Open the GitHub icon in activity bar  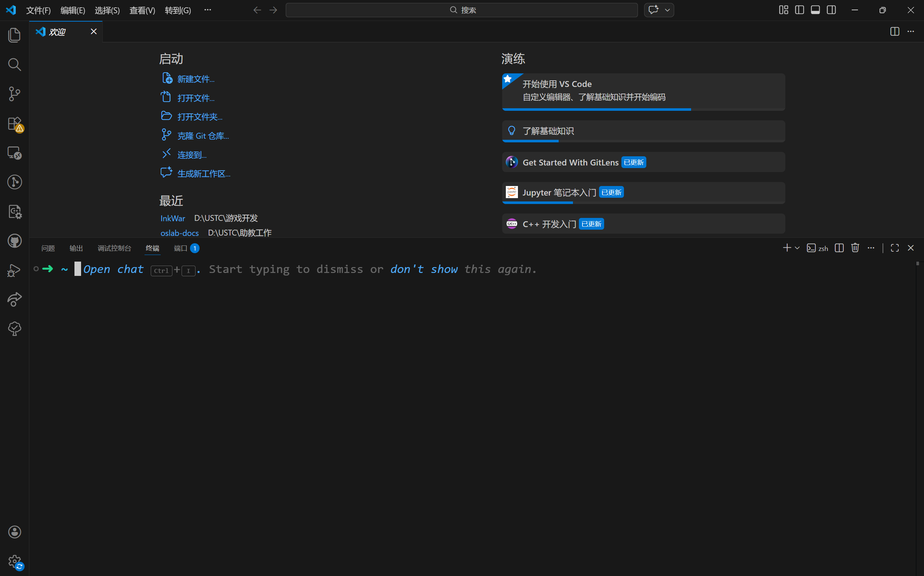(14, 241)
